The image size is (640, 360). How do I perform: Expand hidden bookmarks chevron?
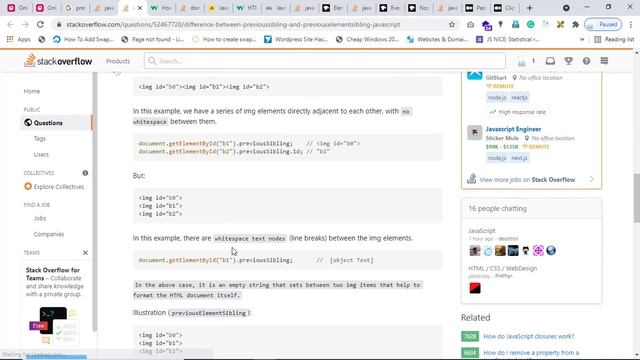(582, 40)
